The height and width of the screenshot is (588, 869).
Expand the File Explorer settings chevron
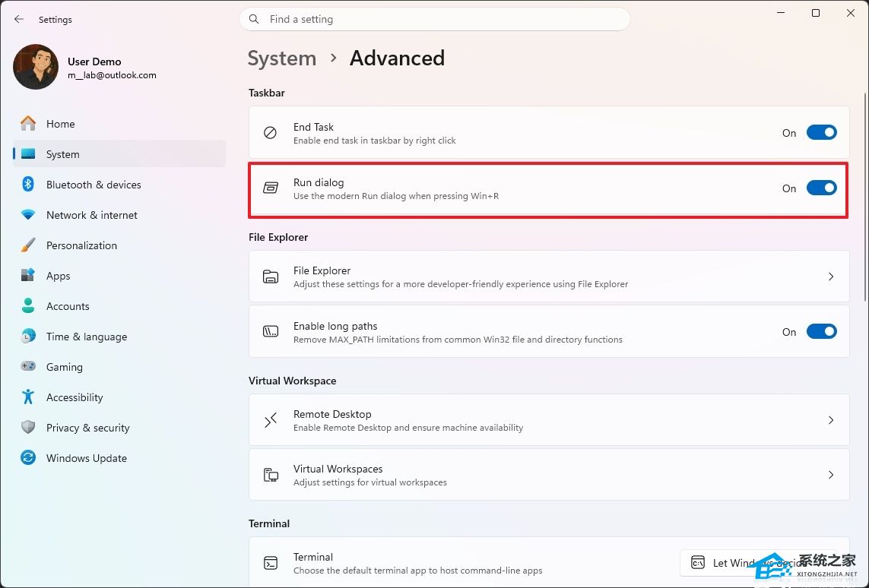pos(831,277)
